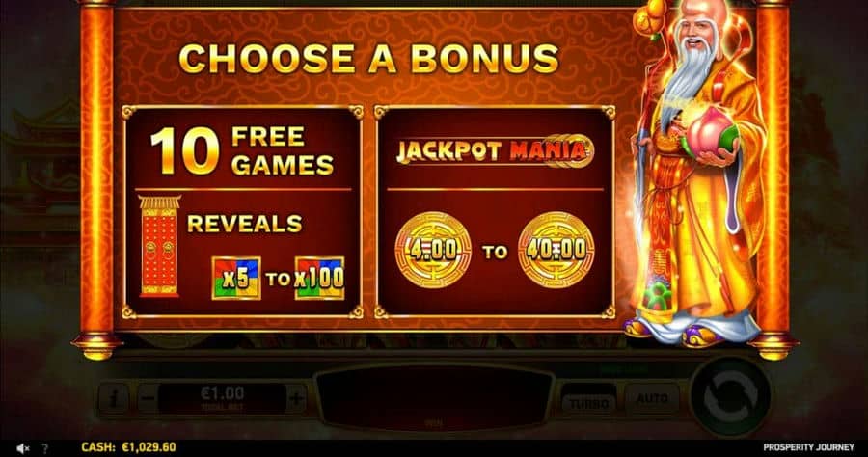Viewport: 868px width, 457px height.
Task: Enable Auto spin mode
Action: point(652,398)
